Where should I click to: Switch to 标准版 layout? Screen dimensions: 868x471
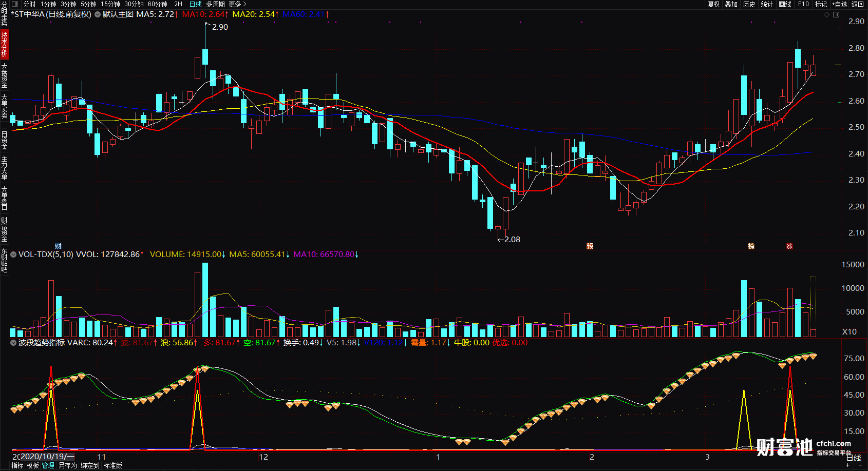point(113,466)
